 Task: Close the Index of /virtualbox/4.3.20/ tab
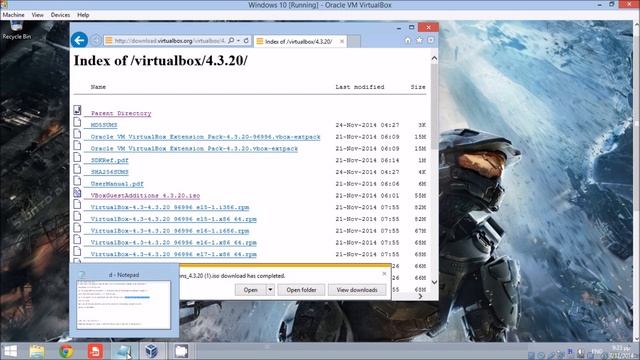coord(342,41)
